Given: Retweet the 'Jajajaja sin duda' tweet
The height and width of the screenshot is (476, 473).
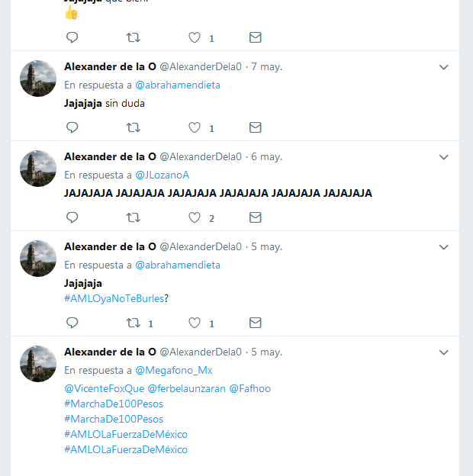Looking at the screenshot, I should [x=133, y=127].
